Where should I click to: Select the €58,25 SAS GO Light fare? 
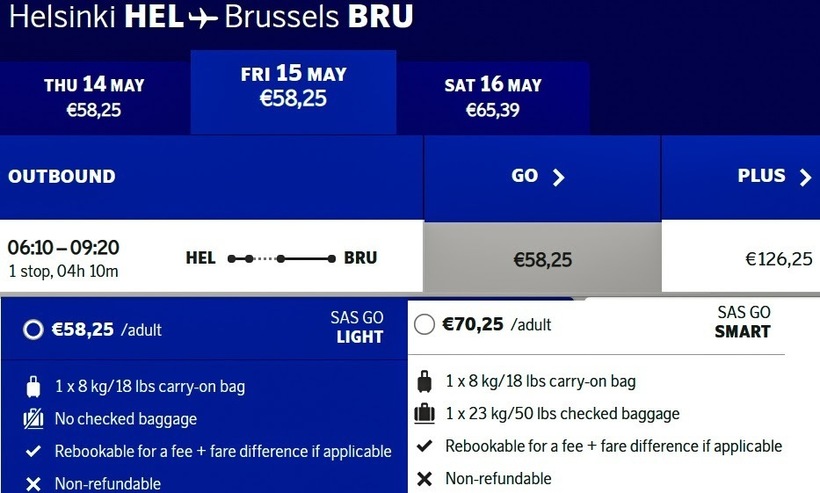click(x=33, y=330)
